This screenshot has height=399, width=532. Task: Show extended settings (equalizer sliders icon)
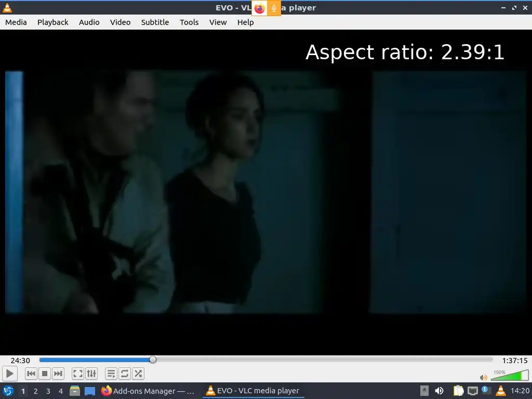pos(91,374)
